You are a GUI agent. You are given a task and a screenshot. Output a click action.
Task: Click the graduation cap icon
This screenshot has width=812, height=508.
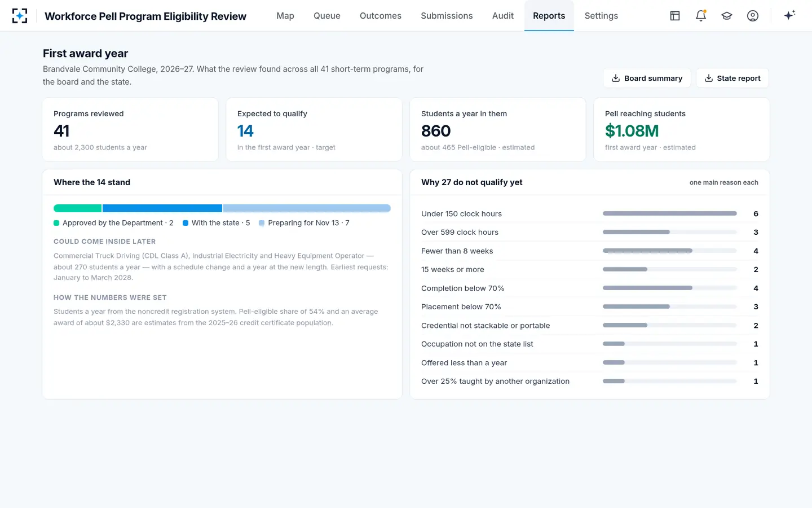click(727, 16)
